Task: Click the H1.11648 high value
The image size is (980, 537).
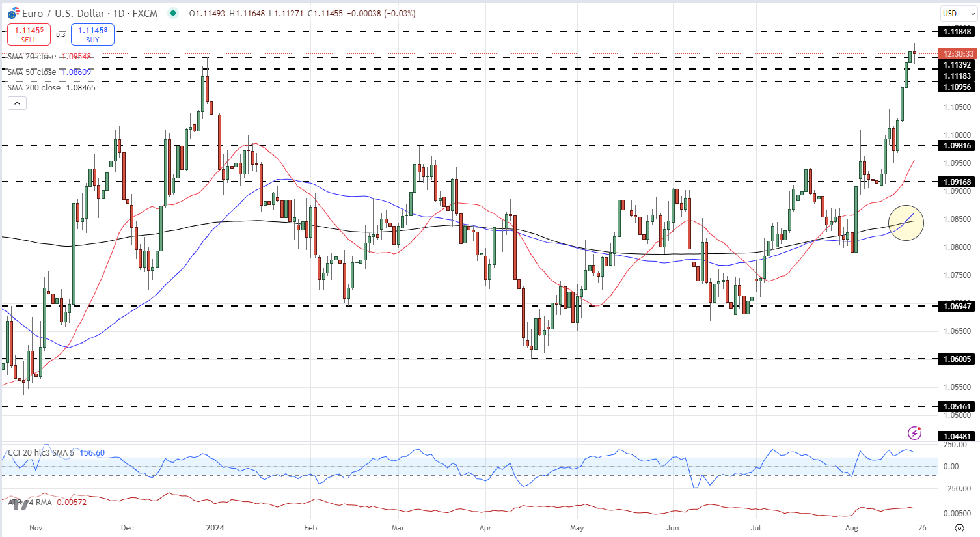Action: (x=247, y=13)
